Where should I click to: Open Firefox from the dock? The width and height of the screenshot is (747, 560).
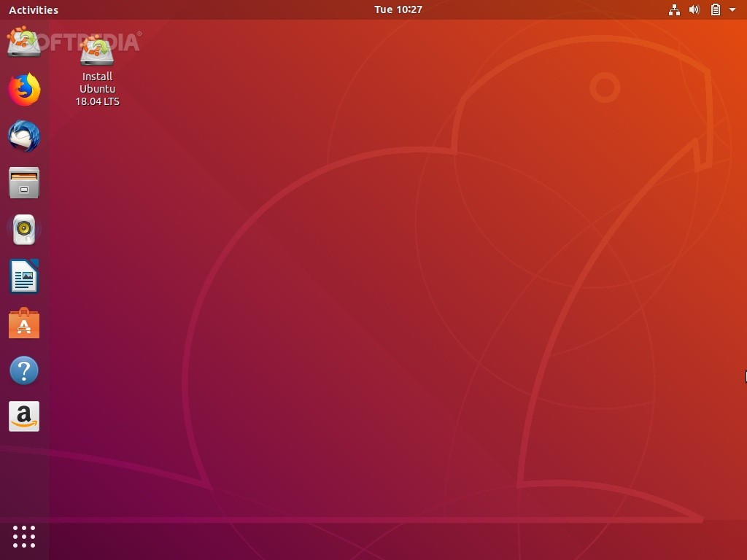click(24, 89)
